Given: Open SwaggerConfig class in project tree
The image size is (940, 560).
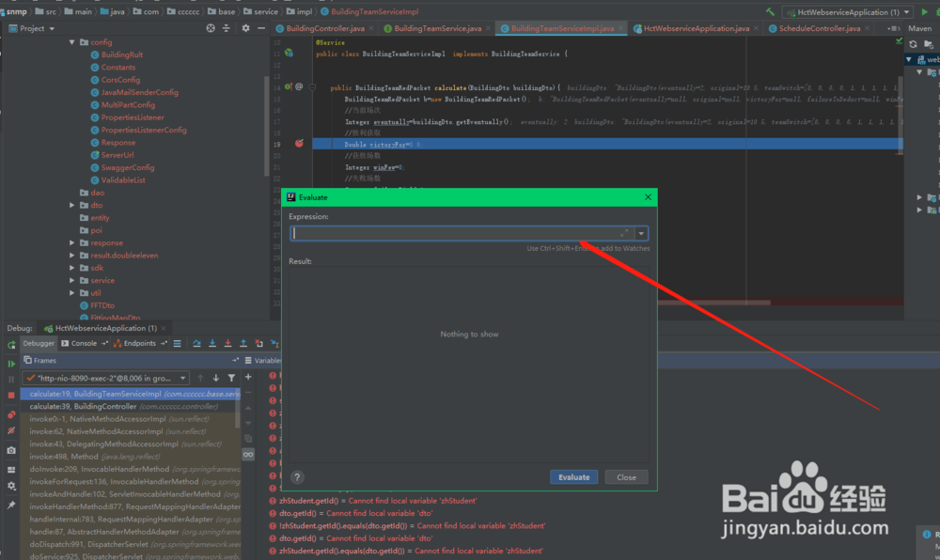Looking at the screenshot, I should 128,167.
